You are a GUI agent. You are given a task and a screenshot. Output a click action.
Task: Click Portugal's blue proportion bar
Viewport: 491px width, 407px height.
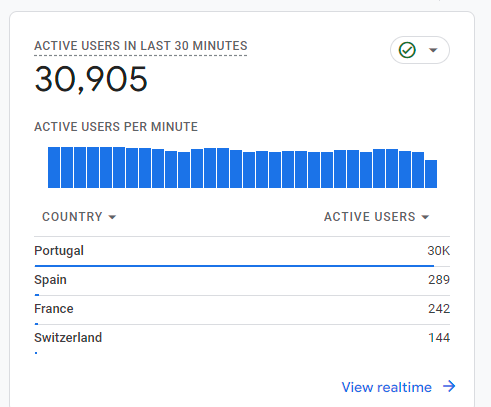pyautogui.click(x=234, y=266)
